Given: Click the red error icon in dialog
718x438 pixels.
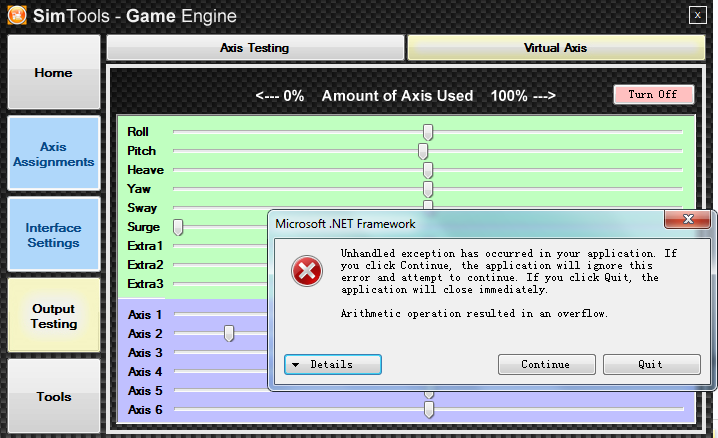Looking at the screenshot, I should [307, 271].
